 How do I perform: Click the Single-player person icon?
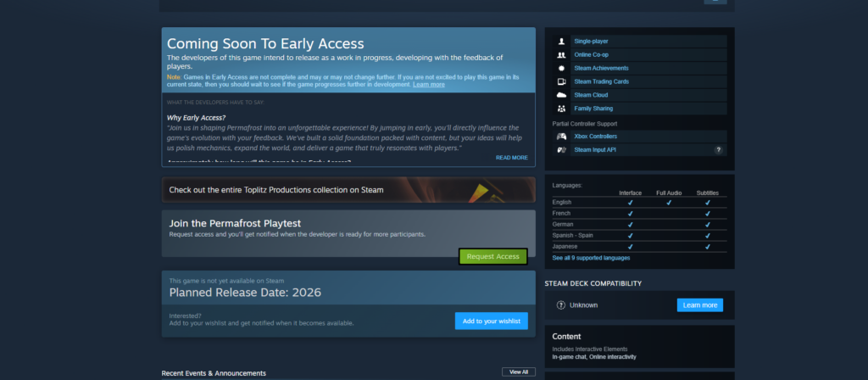coord(561,42)
